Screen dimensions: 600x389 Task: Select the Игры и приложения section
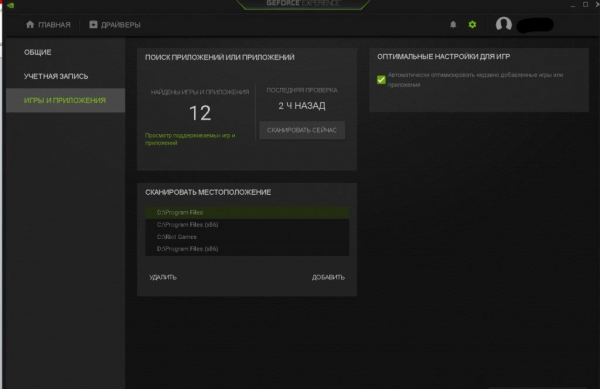(x=65, y=100)
